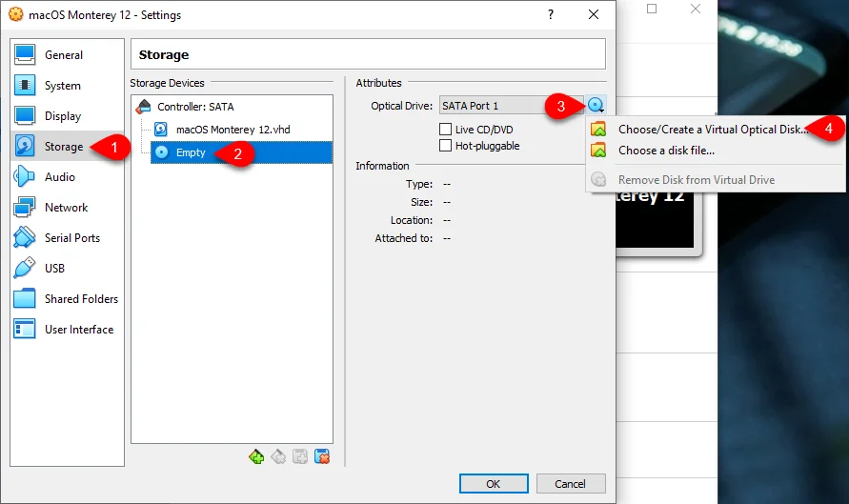
Task: Click the Storage sidebar icon
Action: tap(25, 146)
